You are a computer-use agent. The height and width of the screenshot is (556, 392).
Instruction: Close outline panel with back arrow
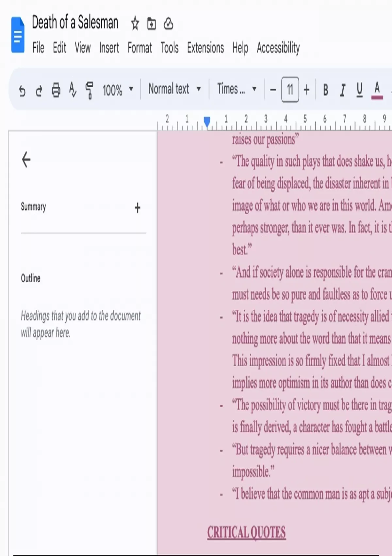(26, 160)
